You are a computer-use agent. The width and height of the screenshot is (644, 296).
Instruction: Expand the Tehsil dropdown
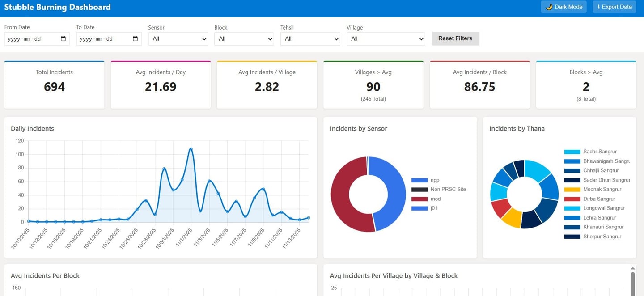(310, 39)
